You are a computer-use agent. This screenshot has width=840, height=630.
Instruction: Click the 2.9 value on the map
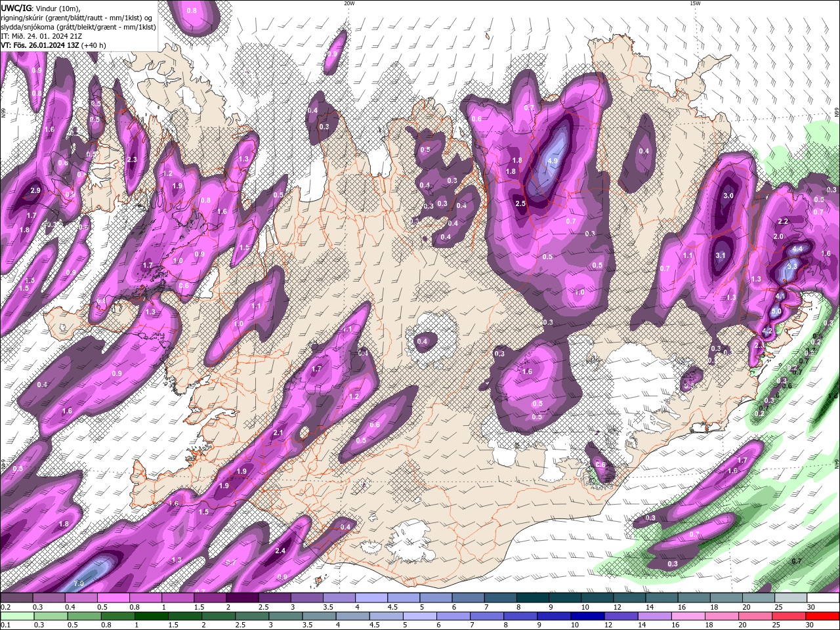(35, 190)
